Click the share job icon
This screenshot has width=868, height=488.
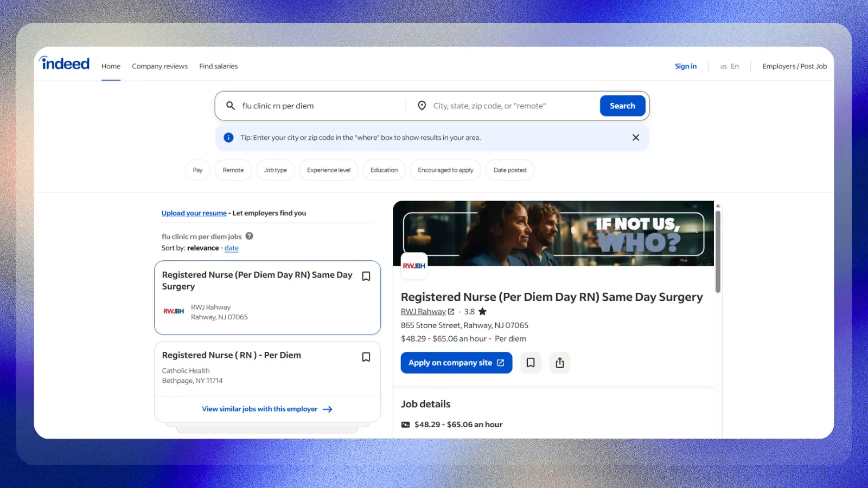point(560,363)
